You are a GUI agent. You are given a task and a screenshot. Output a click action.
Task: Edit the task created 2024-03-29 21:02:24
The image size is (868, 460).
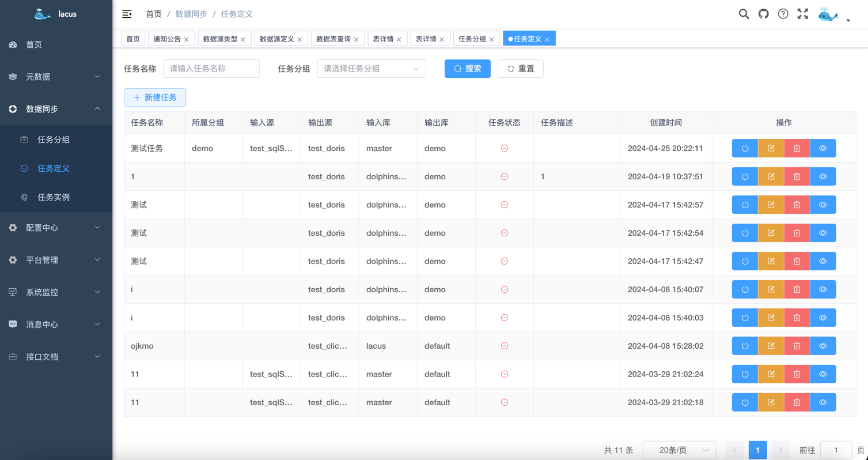[771, 374]
